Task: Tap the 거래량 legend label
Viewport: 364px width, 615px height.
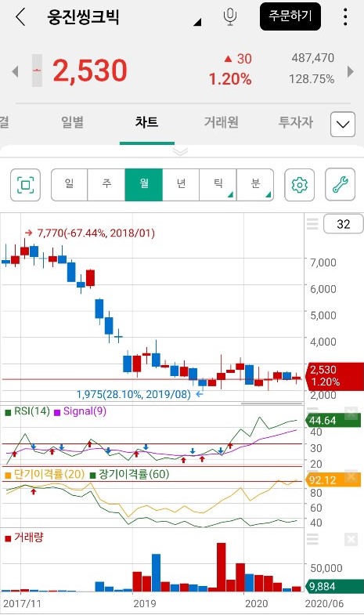Action: [x=24, y=537]
